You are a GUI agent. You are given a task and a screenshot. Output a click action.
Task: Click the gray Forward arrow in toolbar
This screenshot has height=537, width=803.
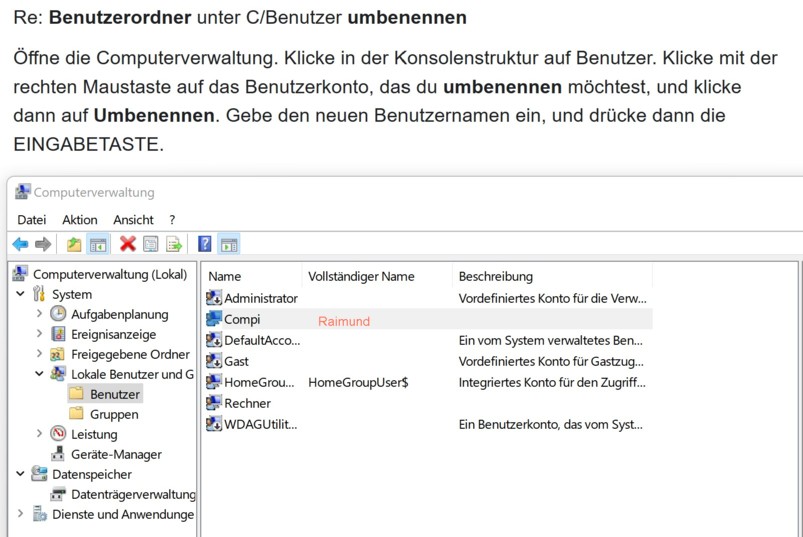[x=43, y=244]
